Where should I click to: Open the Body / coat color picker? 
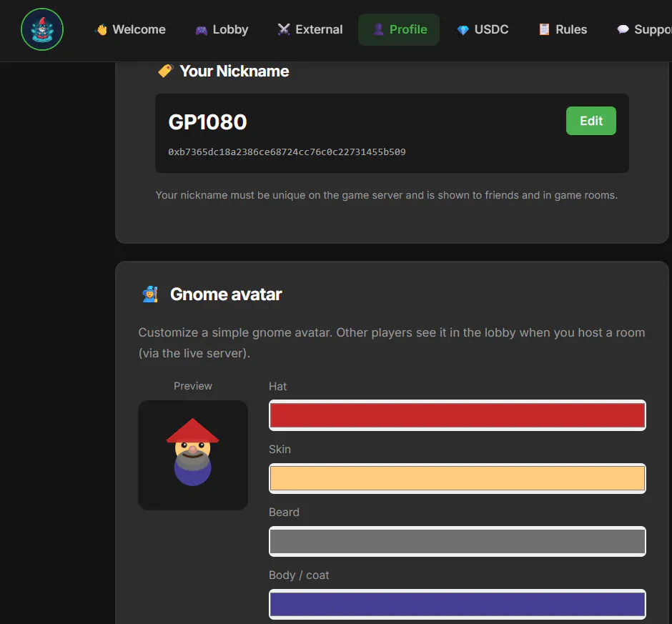[x=458, y=604]
